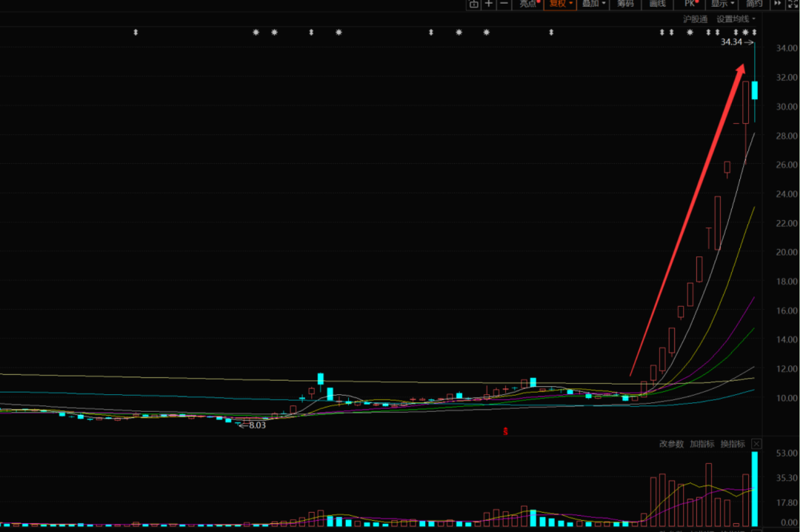Click 换指标 to switch indicator
The width and height of the screenshot is (800, 532).
733,444
